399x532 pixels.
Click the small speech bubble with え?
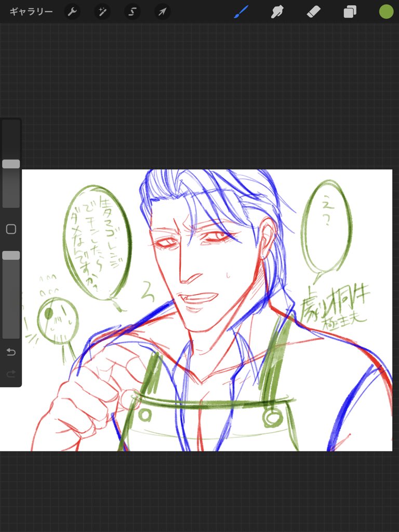click(x=326, y=228)
